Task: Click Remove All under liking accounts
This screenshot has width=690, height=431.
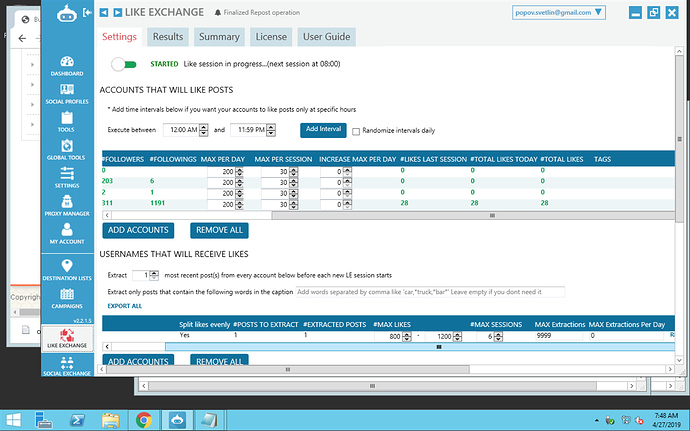Action: click(x=219, y=230)
